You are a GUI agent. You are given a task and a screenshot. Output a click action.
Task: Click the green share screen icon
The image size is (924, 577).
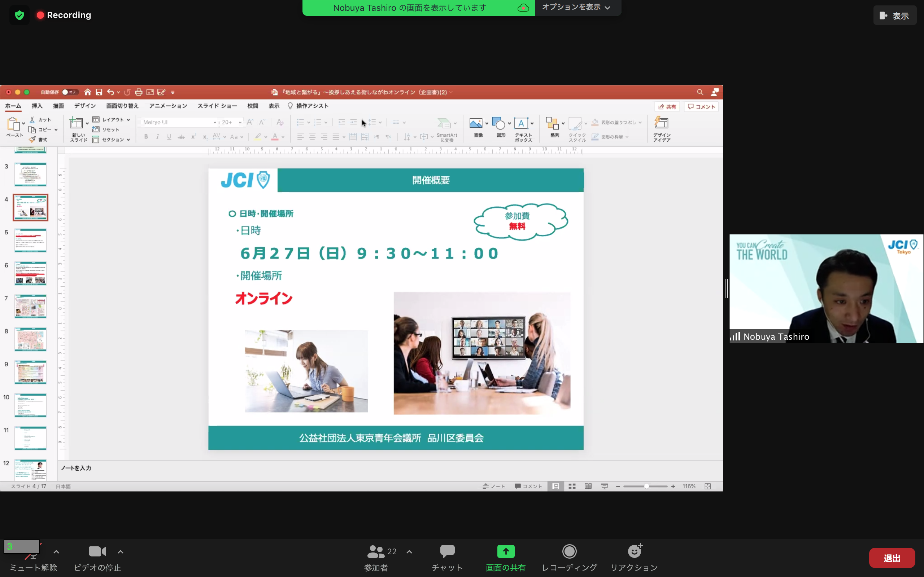(x=506, y=551)
